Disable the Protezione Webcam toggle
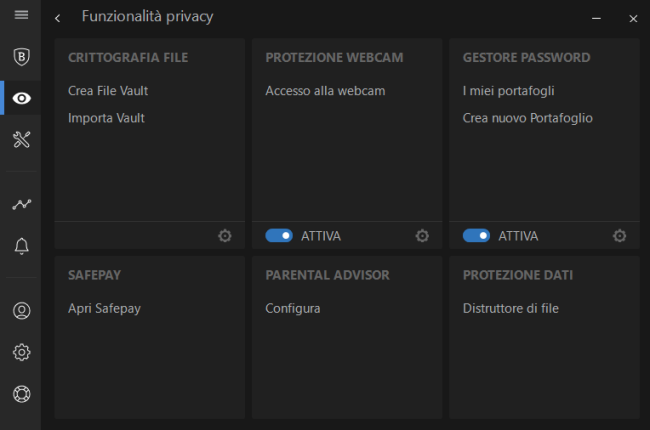The height and width of the screenshot is (430, 650). (x=279, y=236)
